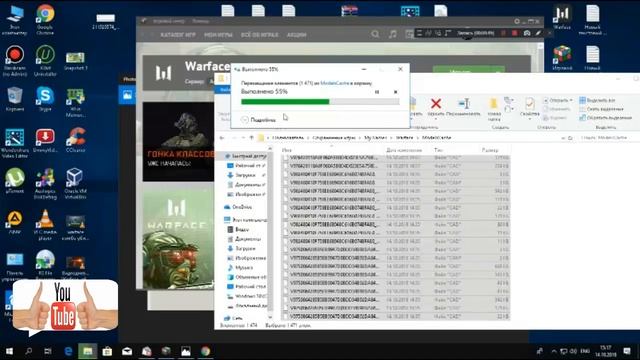Open the Windows Start button

9,351
